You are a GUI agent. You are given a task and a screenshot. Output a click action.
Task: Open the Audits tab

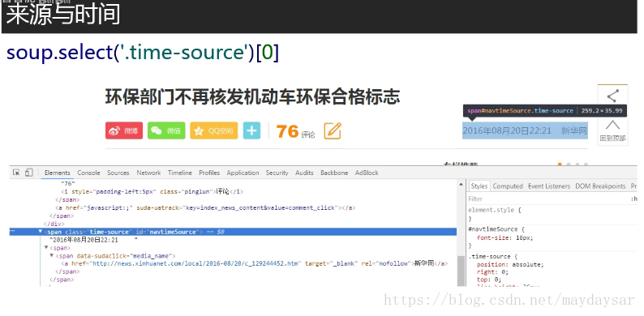pos(304,173)
